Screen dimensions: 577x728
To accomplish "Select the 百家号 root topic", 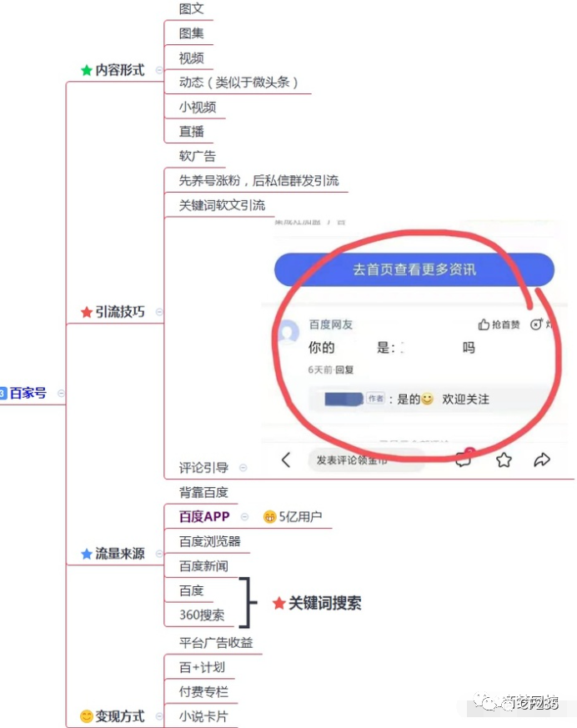I will [28, 394].
